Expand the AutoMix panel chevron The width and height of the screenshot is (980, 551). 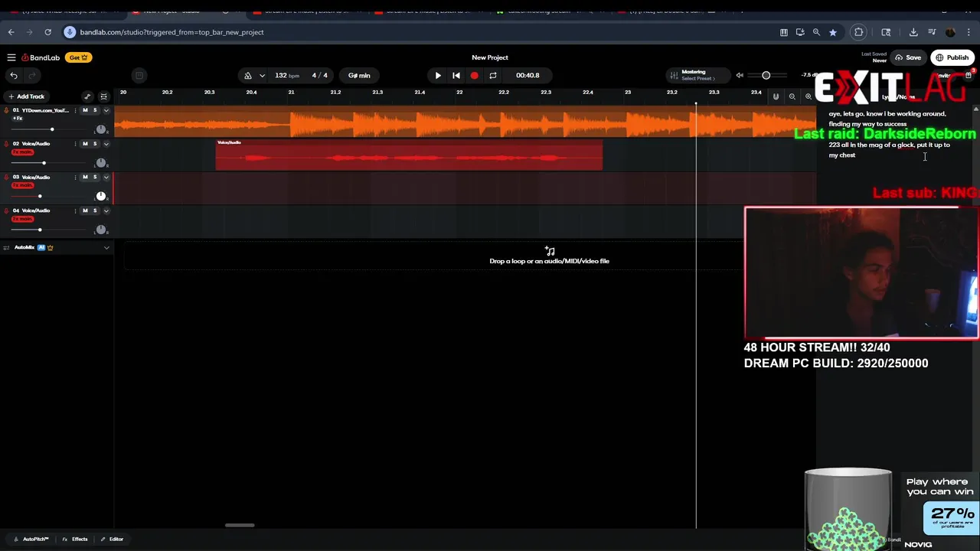point(106,247)
